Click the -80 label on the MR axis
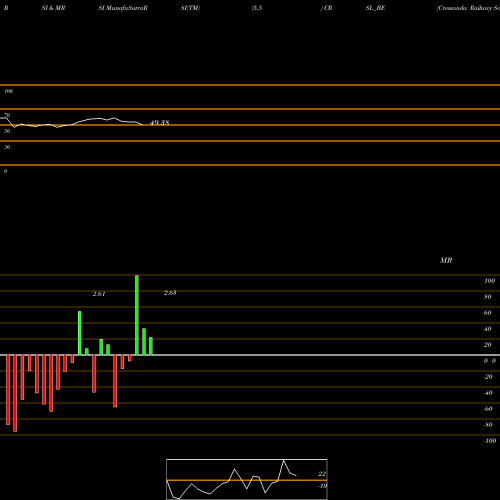The width and height of the screenshot is (500, 500). [488, 425]
